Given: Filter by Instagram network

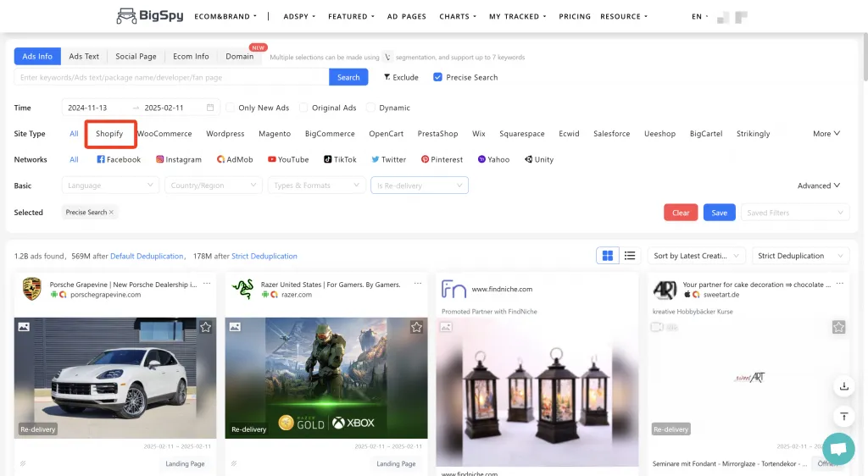Looking at the screenshot, I should coord(178,159).
